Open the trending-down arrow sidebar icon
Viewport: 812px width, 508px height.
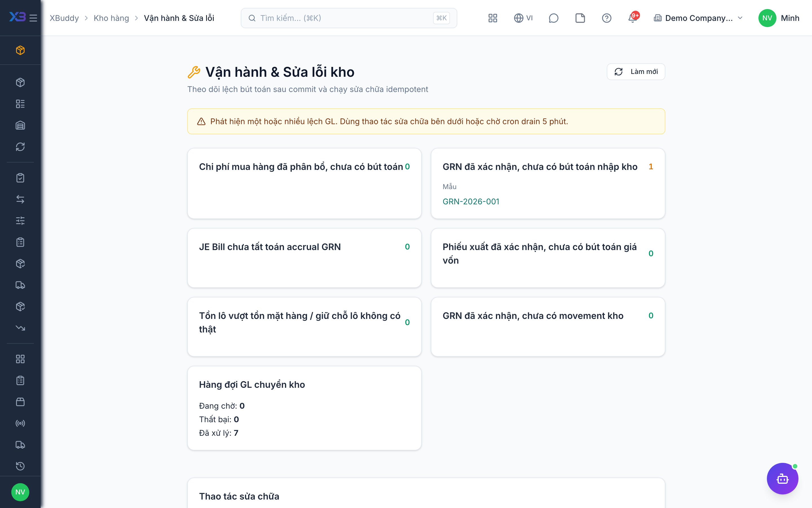(20, 328)
